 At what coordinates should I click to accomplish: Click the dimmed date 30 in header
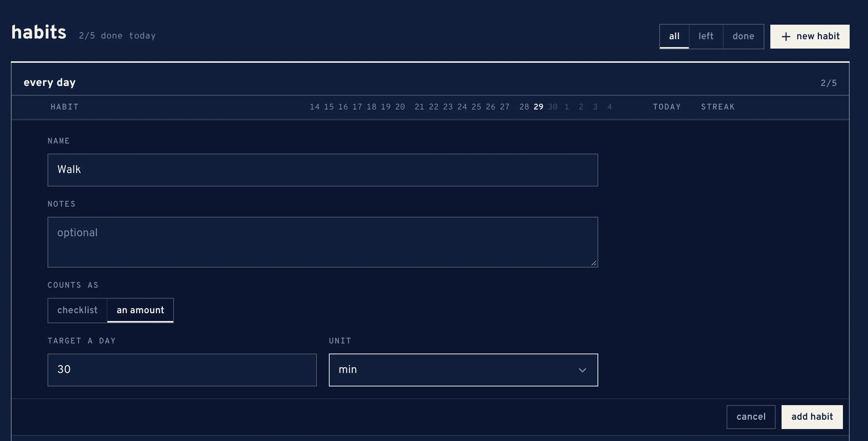[x=553, y=107]
